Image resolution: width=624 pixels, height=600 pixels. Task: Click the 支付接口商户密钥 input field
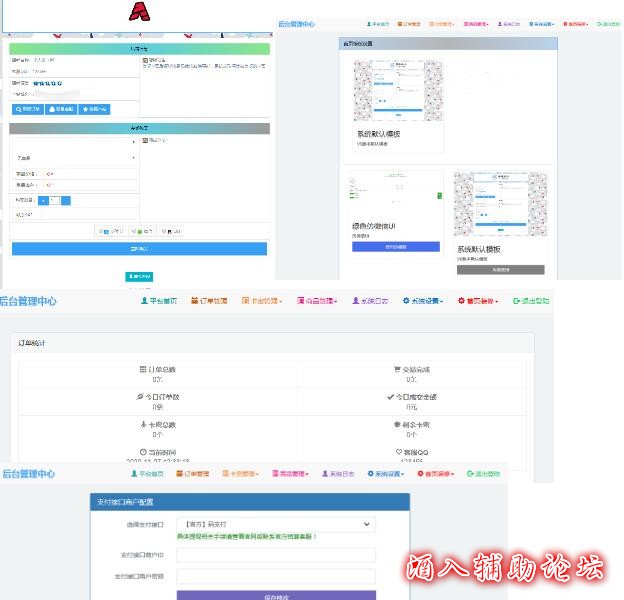coord(276,576)
